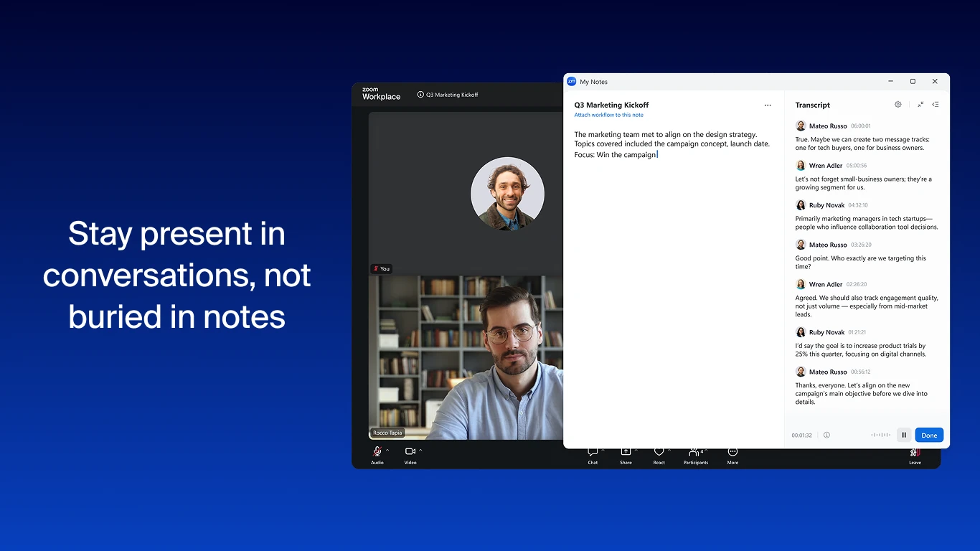Image resolution: width=980 pixels, height=551 pixels.
Task: Click the Leave meeting icon
Action: pos(915,452)
